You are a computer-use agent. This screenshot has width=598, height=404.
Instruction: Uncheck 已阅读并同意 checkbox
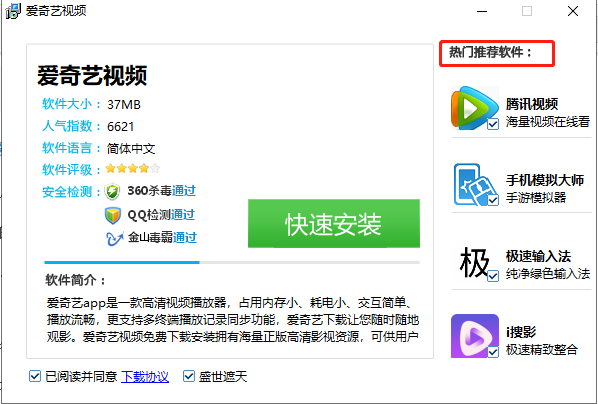(x=35, y=377)
